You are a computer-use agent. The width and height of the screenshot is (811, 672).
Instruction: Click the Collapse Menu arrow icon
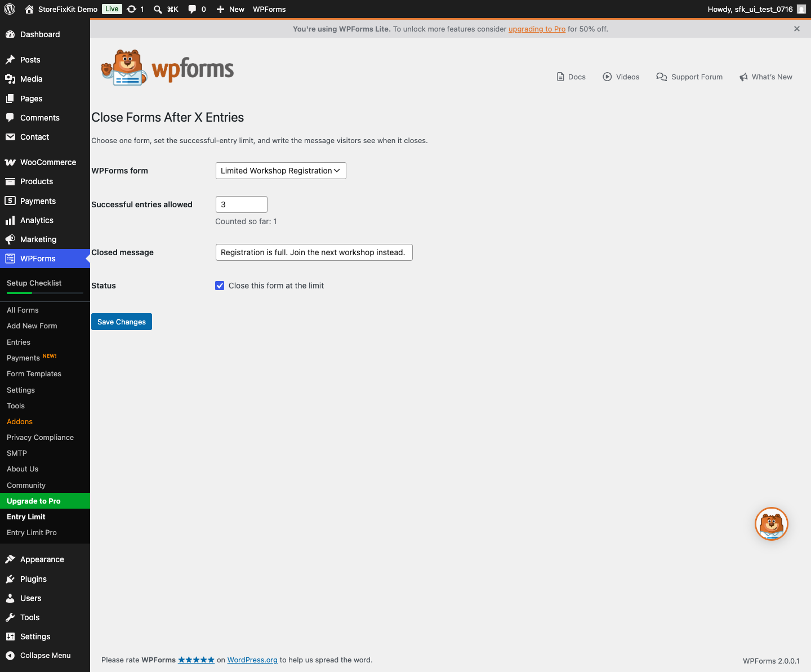pyautogui.click(x=10, y=655)
